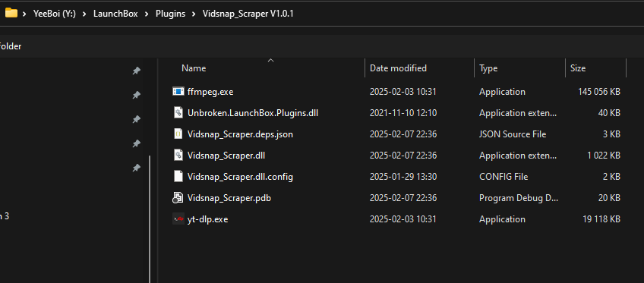Expand the chevron after Plugins breadcrumb
Viewport: 644px width, 283px height.
point(194,14)
